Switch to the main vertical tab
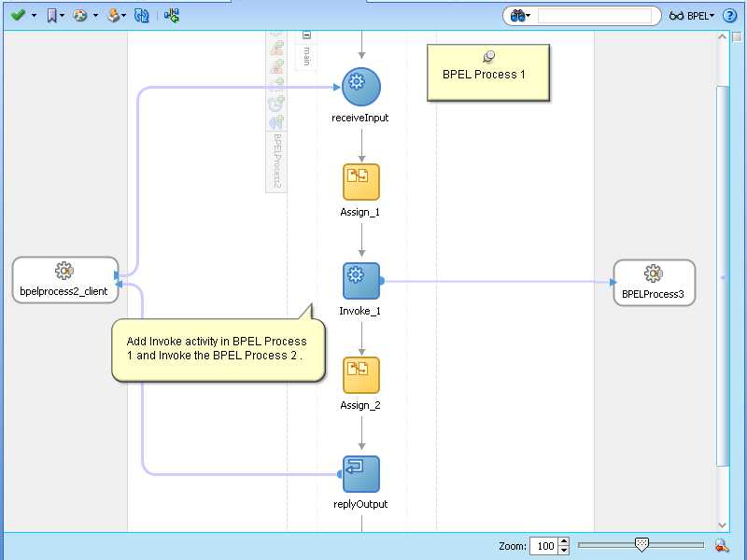The height and width of the screenshot is (560, 747). click(307, 56)
